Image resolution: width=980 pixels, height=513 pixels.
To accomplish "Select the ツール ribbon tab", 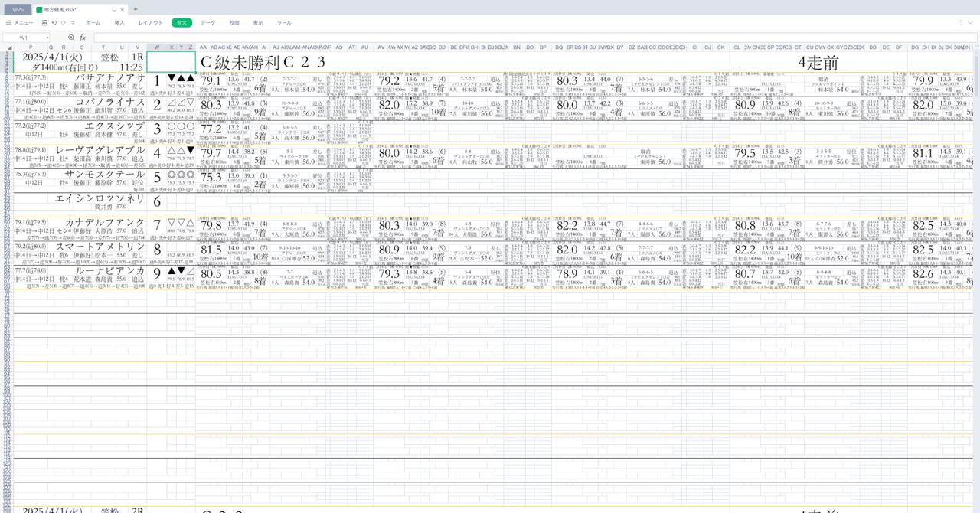I will pyautogui.click(x=284, y=22).
